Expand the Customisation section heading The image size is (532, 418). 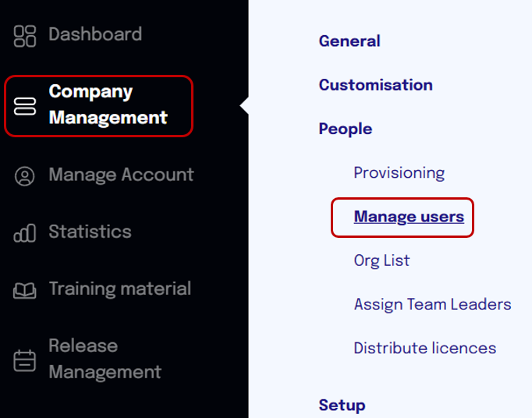point(375,85)
